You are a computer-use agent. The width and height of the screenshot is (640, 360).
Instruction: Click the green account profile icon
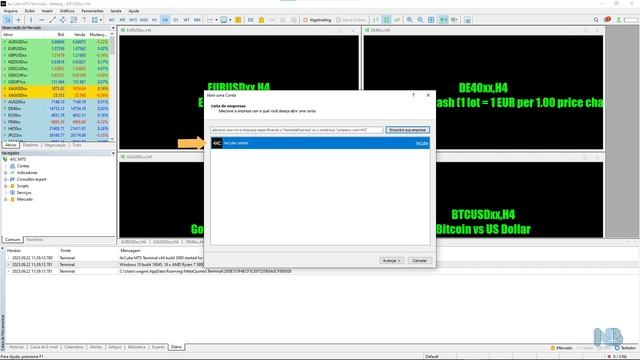click(x=619, y=20)
